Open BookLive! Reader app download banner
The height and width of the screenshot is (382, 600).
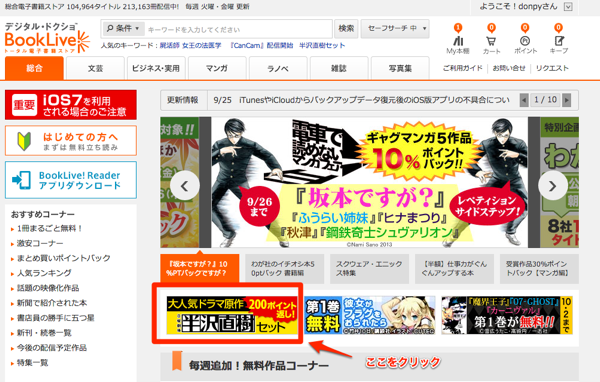coord(71,180)
